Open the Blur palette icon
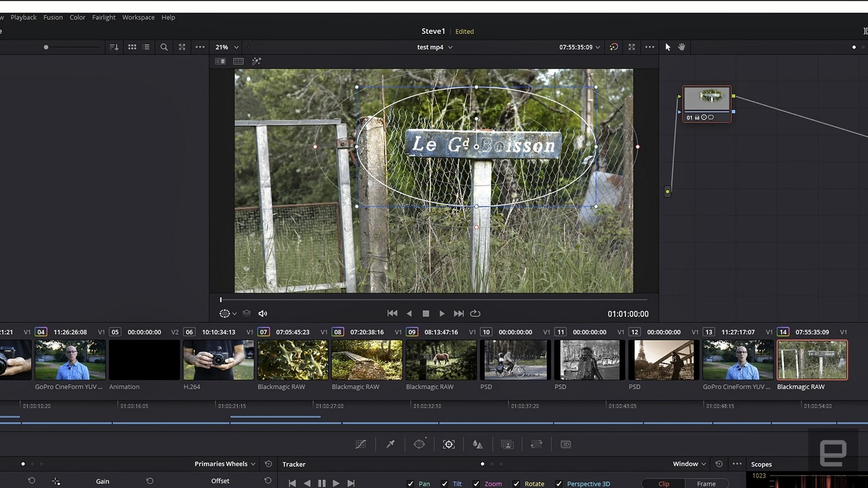 point(477,444)
